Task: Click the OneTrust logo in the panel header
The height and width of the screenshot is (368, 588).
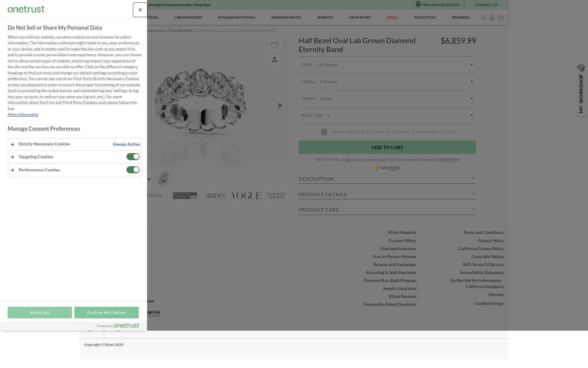Action: [x=26, y=9]
